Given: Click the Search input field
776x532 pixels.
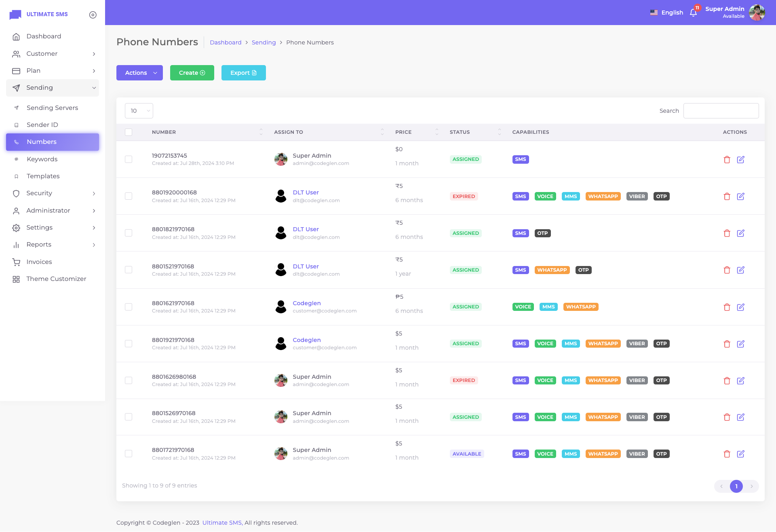Looking at the screenshot, I should [x=721, y=111].
